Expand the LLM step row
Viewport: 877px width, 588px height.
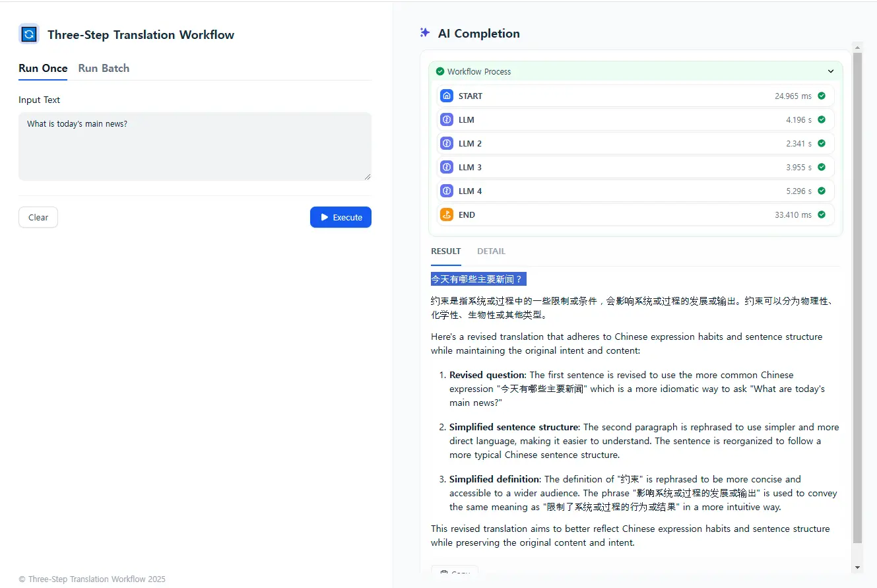(633, 119)
